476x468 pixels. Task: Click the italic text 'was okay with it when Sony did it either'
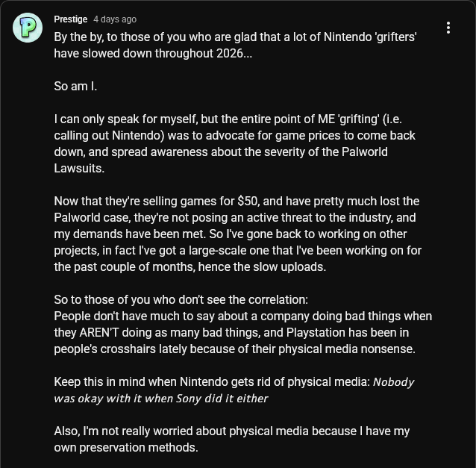161,398
